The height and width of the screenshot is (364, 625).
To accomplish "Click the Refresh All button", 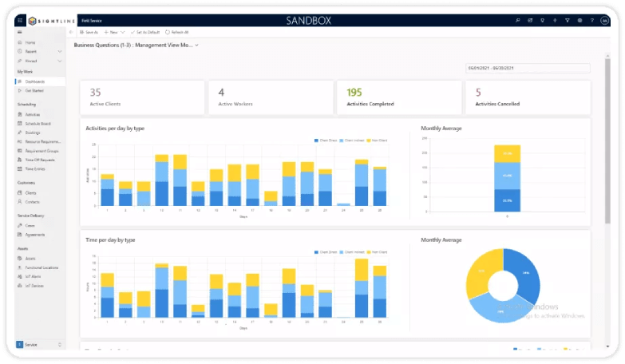I will point(176,32).
